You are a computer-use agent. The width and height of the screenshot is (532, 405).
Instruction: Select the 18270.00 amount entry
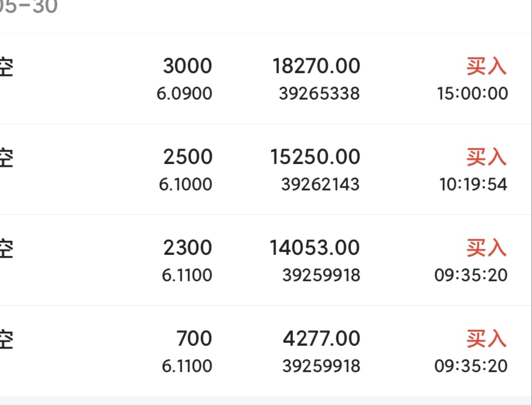316,66
